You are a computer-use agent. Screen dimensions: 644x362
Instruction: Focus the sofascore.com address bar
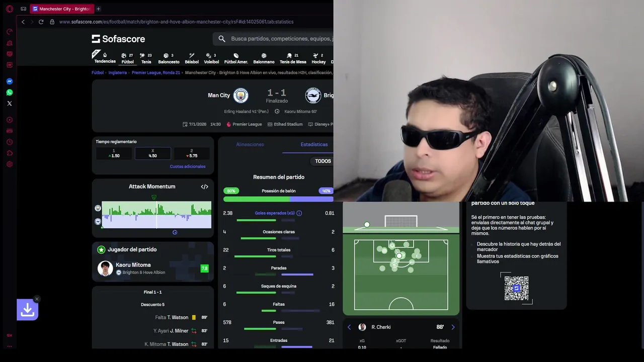[176, 22]
